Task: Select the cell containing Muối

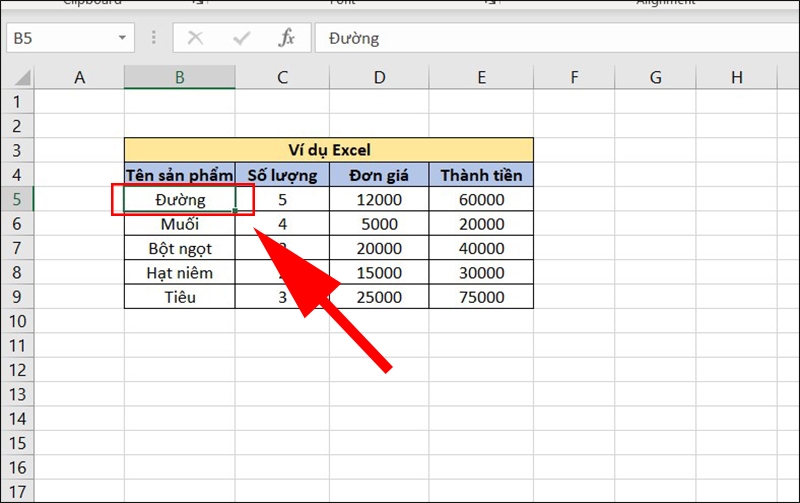Action: (180, 224)
